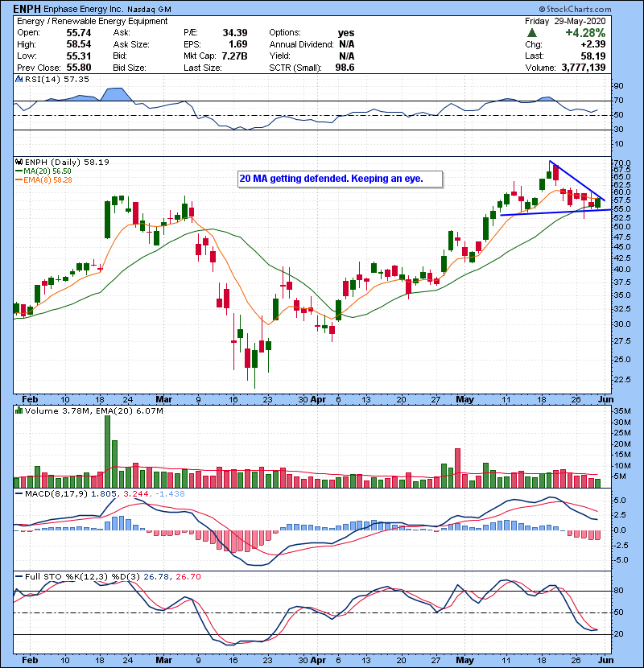Click the ENPH (Daily) 58.19 panel title
This screenshot has width=644, height=668.
tap(67, 163)
